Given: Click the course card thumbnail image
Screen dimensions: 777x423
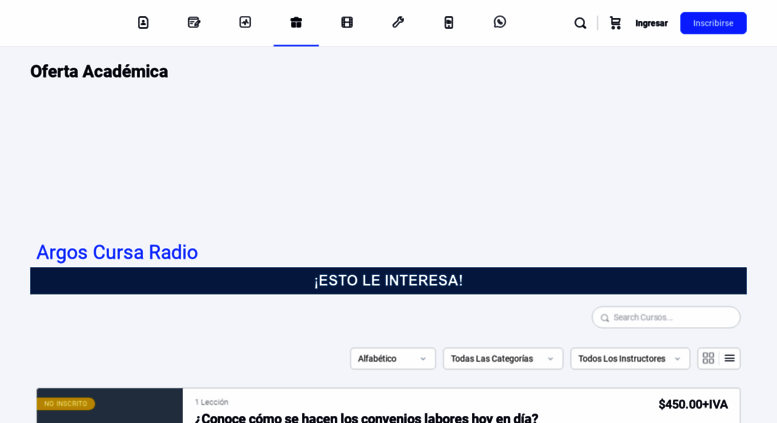Looking at the screenshot, I should point(110,406).
